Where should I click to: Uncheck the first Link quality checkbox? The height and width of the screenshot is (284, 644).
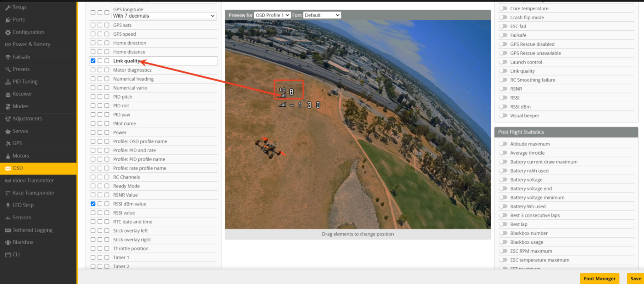(93, 61)
